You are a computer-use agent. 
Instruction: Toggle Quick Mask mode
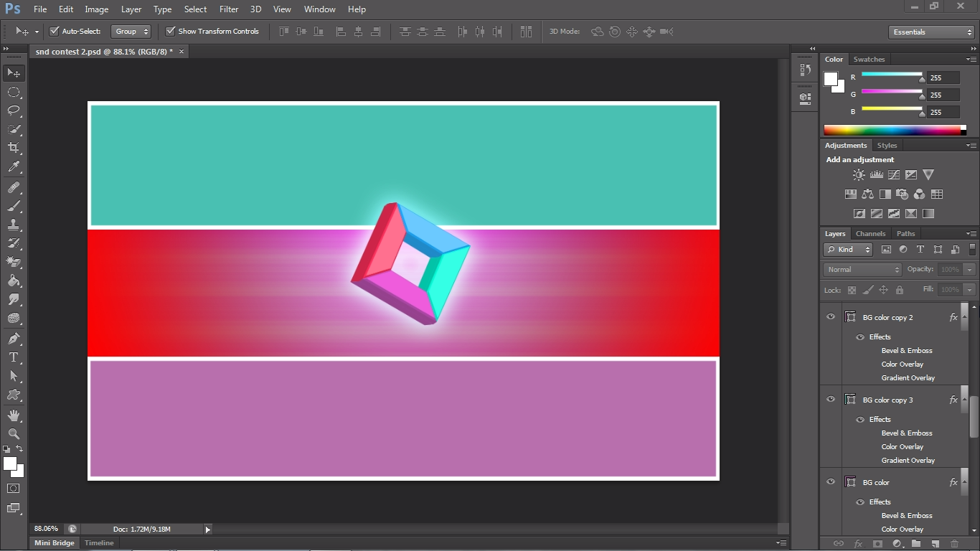(14, 488)
